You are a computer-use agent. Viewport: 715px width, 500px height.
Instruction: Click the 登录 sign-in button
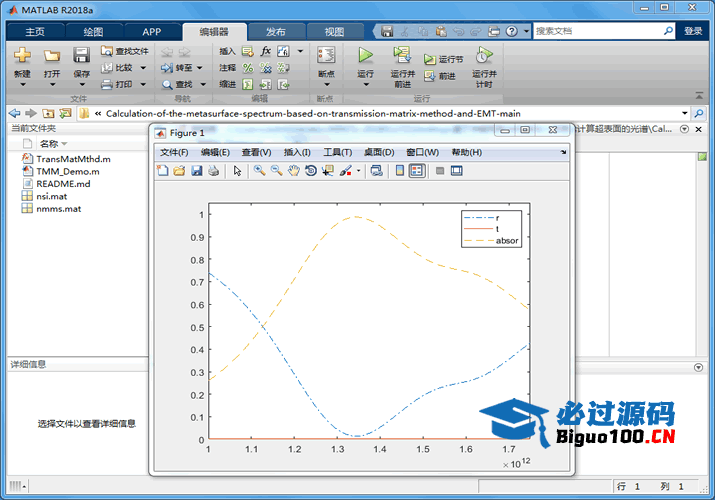[x=693, y=31]
